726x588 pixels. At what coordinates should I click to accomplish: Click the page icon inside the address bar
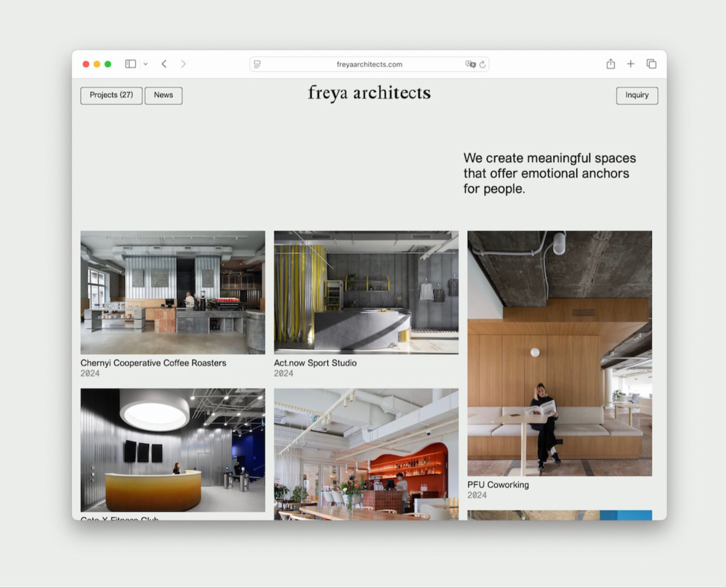(x=258, y=64)
